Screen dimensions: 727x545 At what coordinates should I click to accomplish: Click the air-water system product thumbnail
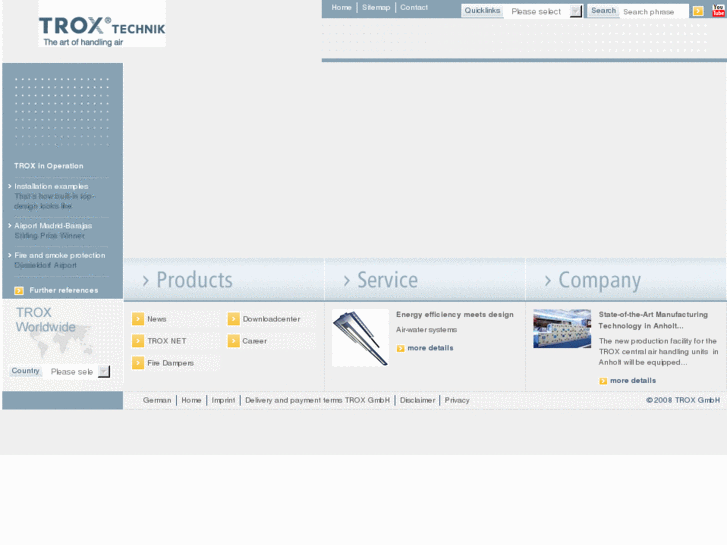[360, 338]
